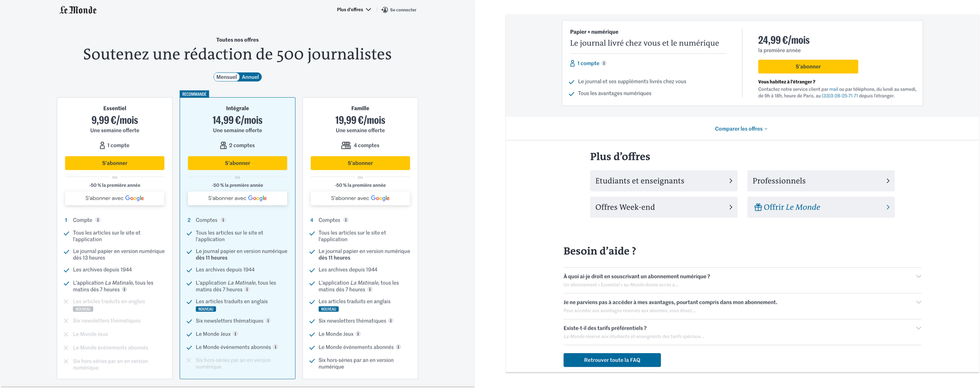Subscribe with Google for Essentiel
This screenshot has height=388, width=980.
point(115,198)
